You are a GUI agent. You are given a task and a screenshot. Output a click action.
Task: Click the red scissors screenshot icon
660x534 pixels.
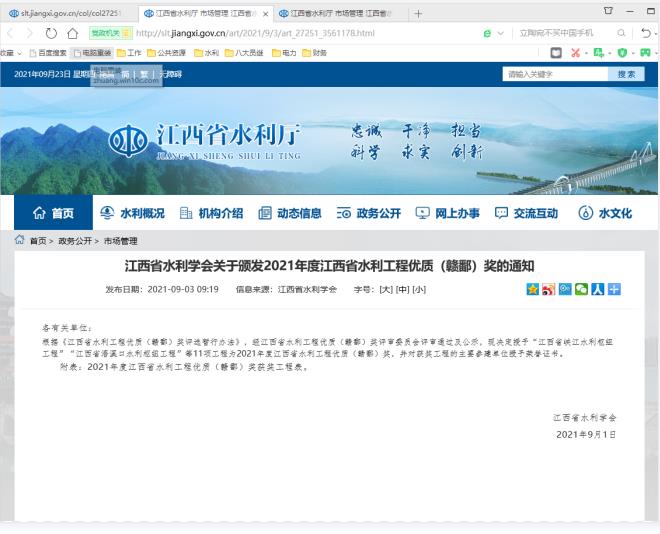pyautogui.click(x=575, y=53)
